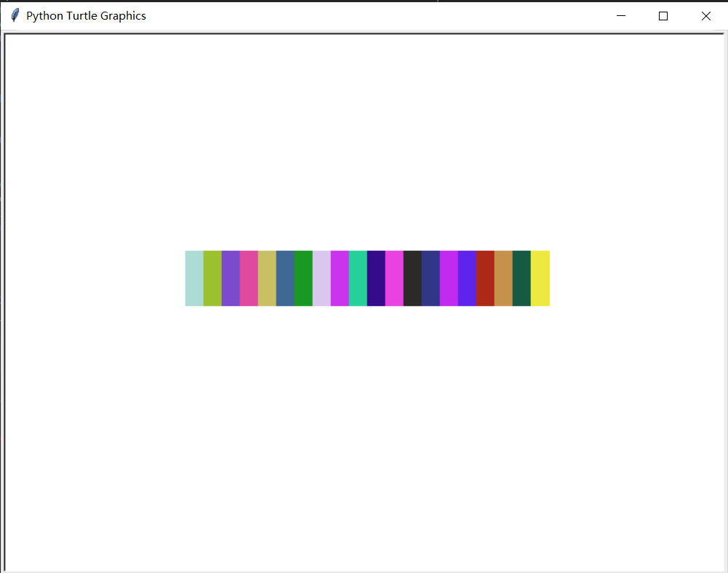Minimize the Python Turtle Graphics window
Image resolution: width=728 pixels, height=573 pixels.
[x=621, y=16]
